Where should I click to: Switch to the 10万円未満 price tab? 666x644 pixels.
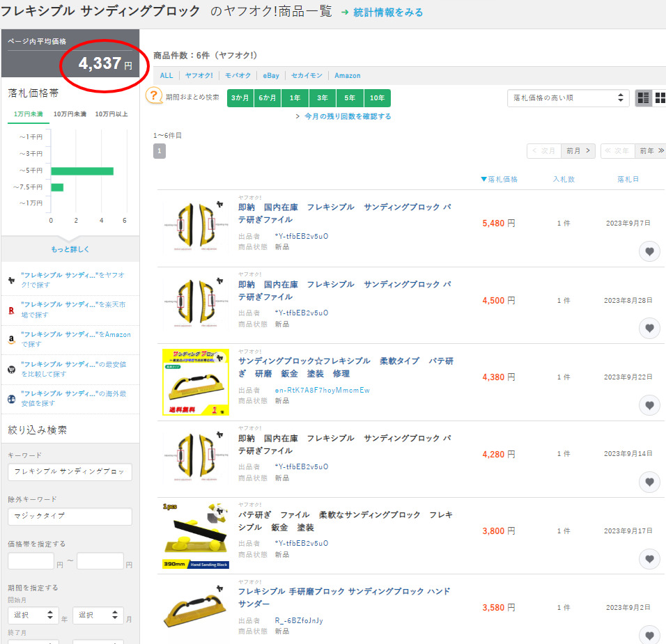pos(70,113)
